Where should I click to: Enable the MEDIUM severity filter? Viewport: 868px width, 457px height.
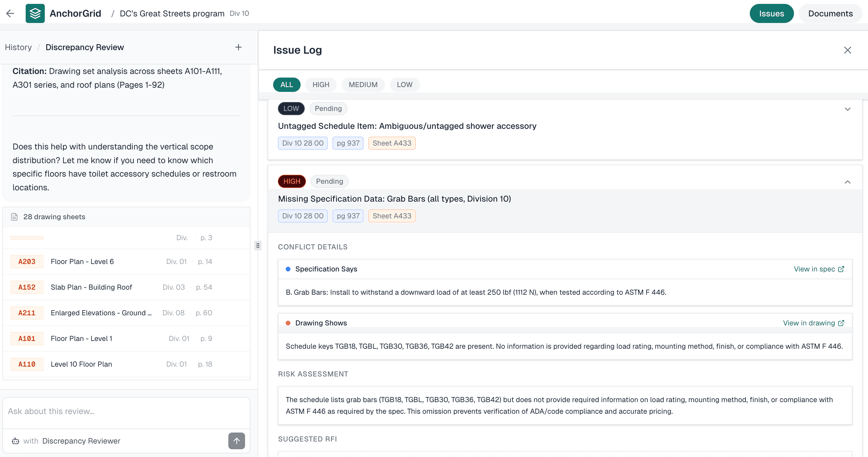363,84
